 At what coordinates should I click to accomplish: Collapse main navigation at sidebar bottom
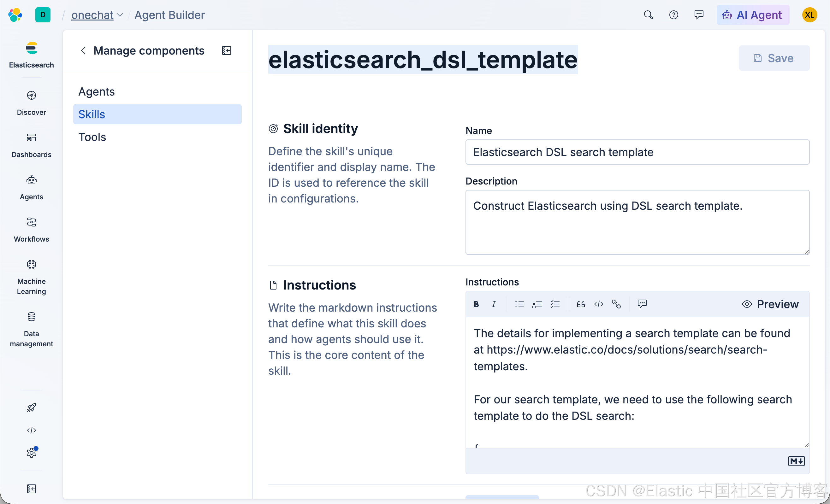(31, 489)
